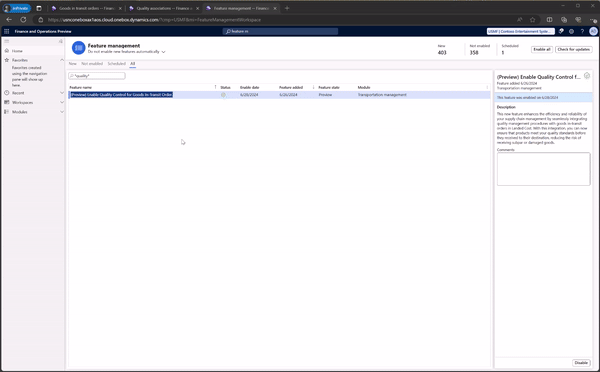This screenshot has height=372, width=600.
Task: Open the app launcher waffle icon
Action: [7, 31]
